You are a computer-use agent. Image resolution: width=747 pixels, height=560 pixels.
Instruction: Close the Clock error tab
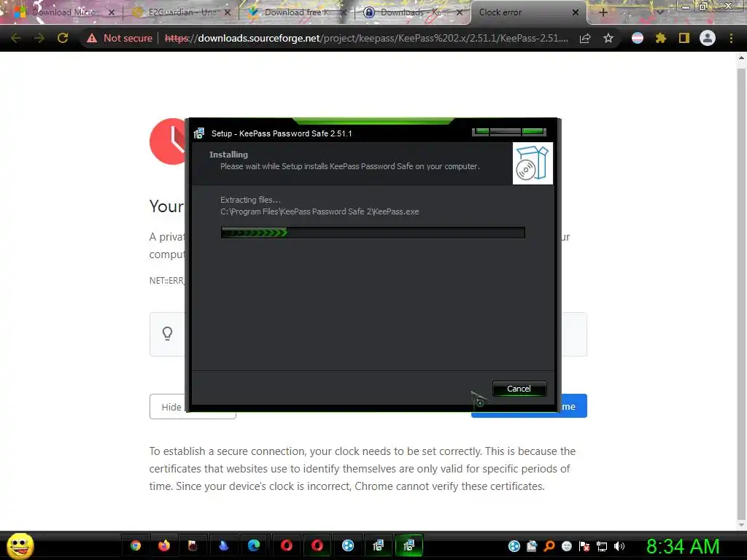576,12
